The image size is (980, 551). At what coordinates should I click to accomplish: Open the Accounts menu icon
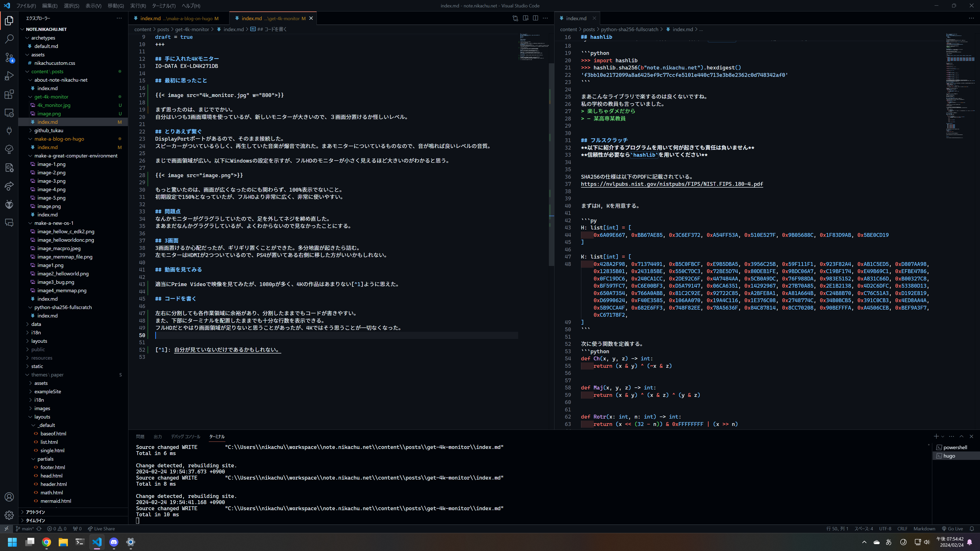9,497
